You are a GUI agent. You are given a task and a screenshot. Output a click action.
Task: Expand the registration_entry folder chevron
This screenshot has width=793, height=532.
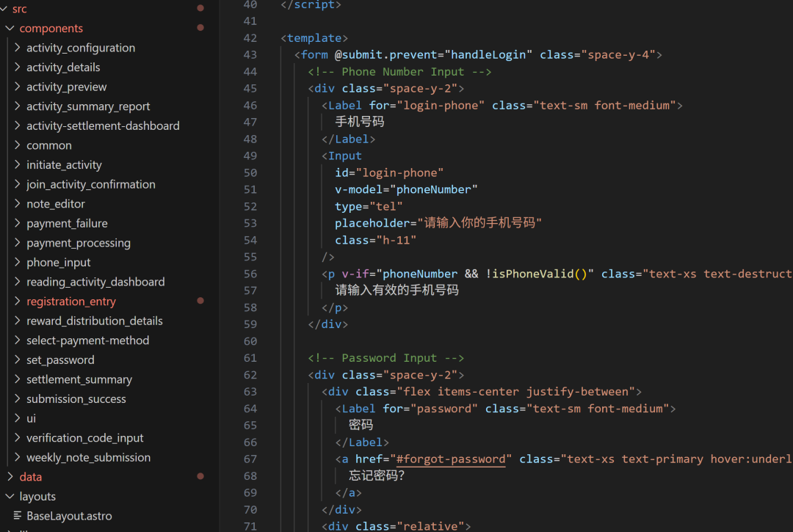18,302
